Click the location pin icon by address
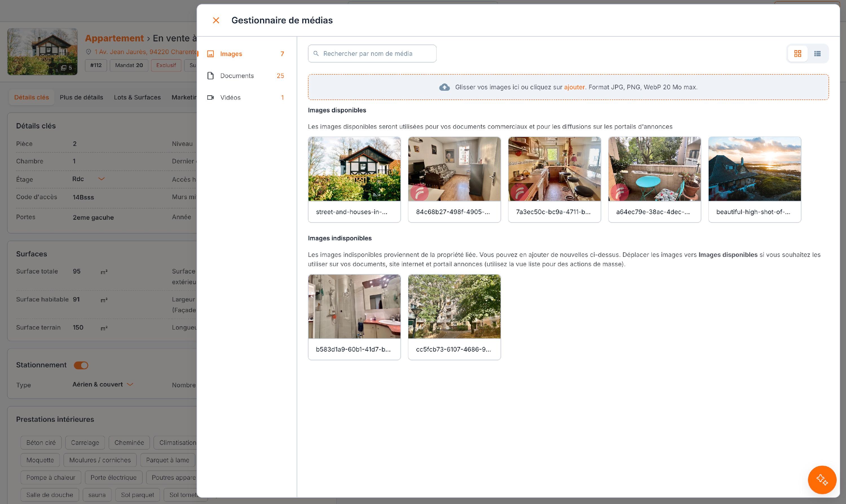Image resolution: width=846 pixels, height=504 pixels. pyautogui.click(x=88, y=52)
